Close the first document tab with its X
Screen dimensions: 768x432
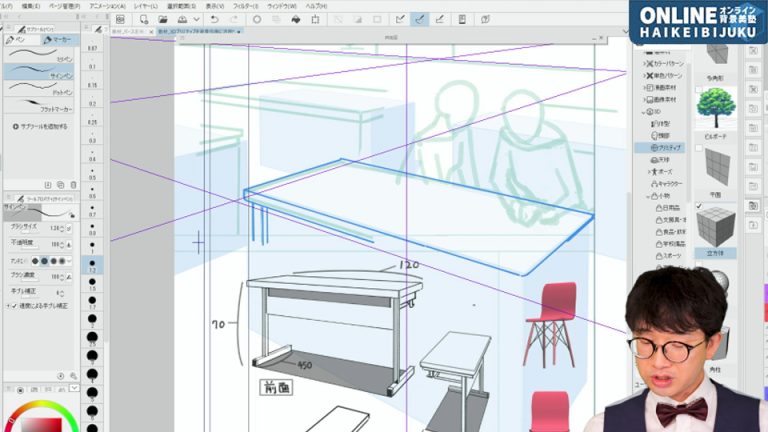(x=151, y=31)
